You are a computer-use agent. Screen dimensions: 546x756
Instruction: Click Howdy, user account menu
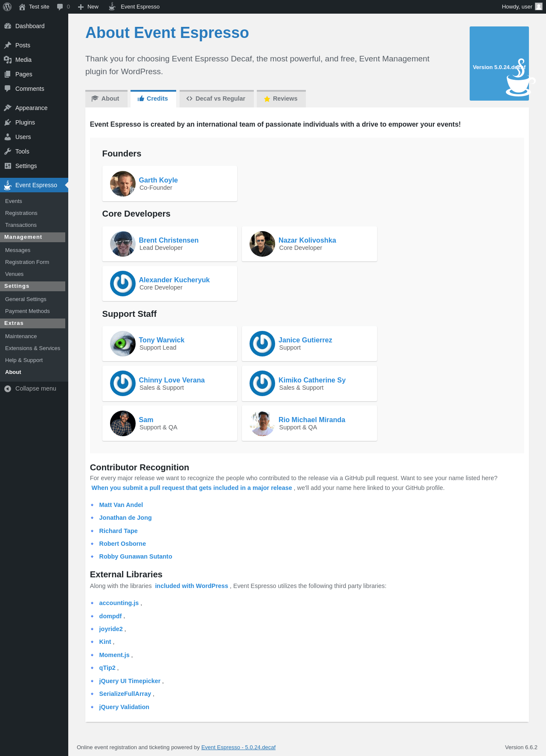pyautogui.click(x=522, y=7)
